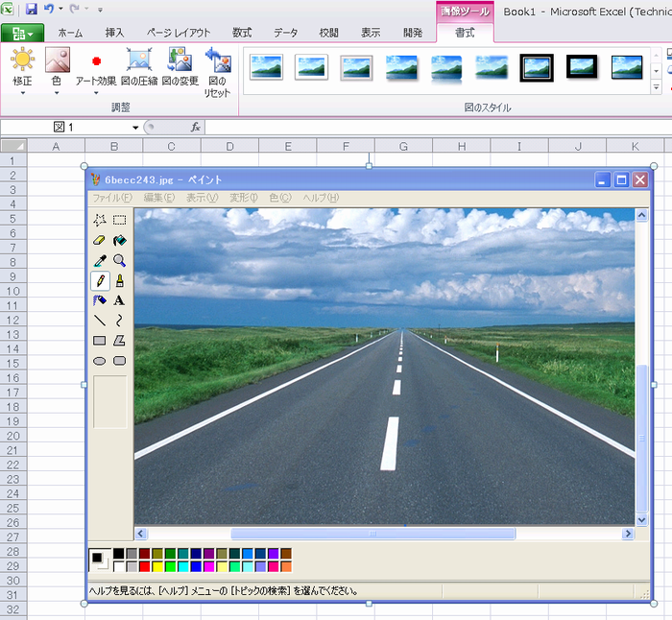
Task: Open the green File menu button
Action: (22, 33)
